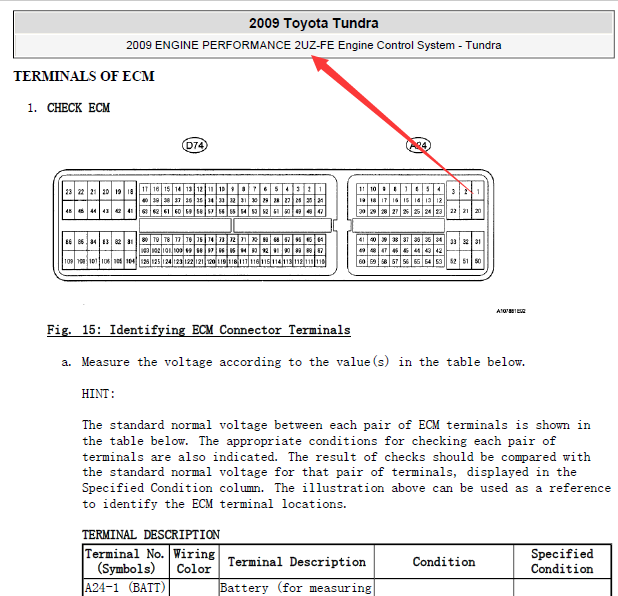Click the 'to identify the ECM terminal locations' line
The width and height of the screenshot is (618, 596).
[x=214, y=504]
